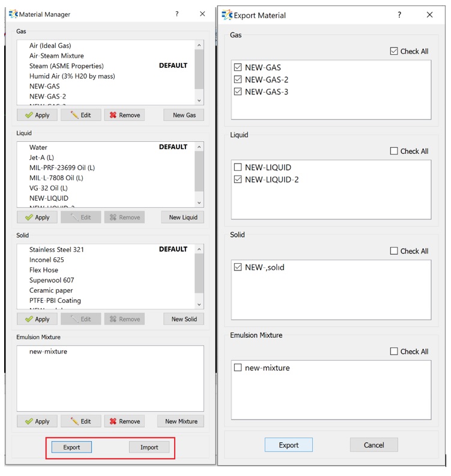This screenshot has height=476, width=451.
Task: Click Apply button under Liquid list
Action: click(37, 218)
